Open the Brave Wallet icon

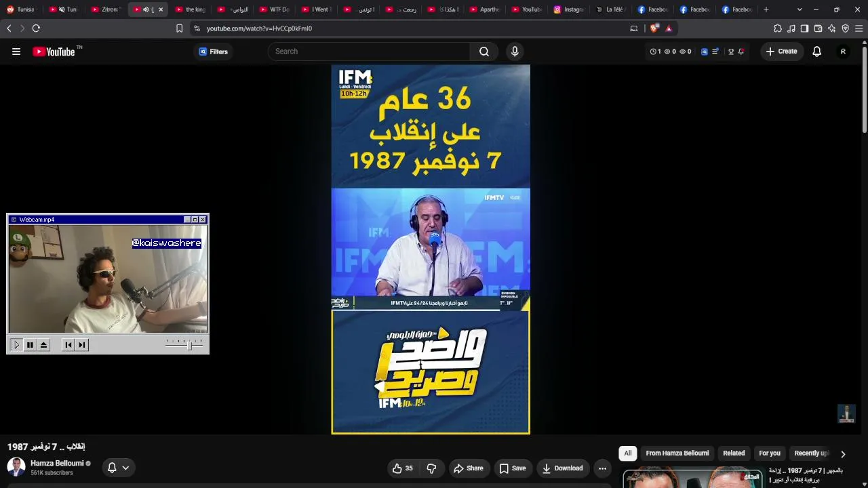pyautogui.click(x=818, y=28)
